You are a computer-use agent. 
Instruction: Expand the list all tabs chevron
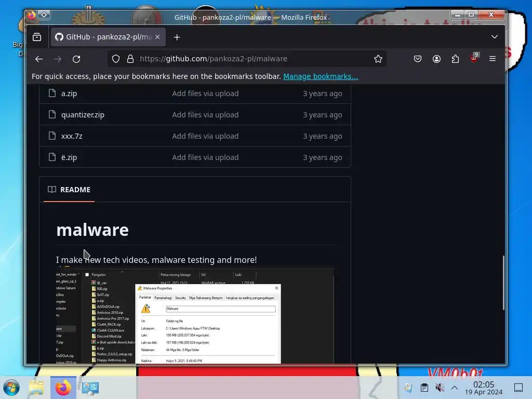click(x=495, y=37)
